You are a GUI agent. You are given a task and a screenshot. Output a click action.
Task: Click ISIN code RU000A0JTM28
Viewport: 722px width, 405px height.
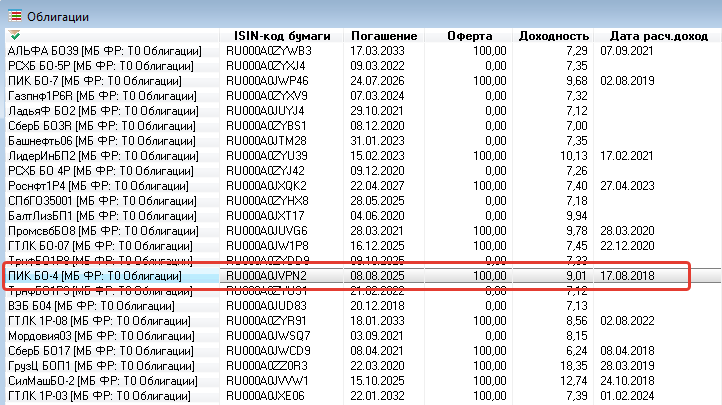tap(266, 140)
